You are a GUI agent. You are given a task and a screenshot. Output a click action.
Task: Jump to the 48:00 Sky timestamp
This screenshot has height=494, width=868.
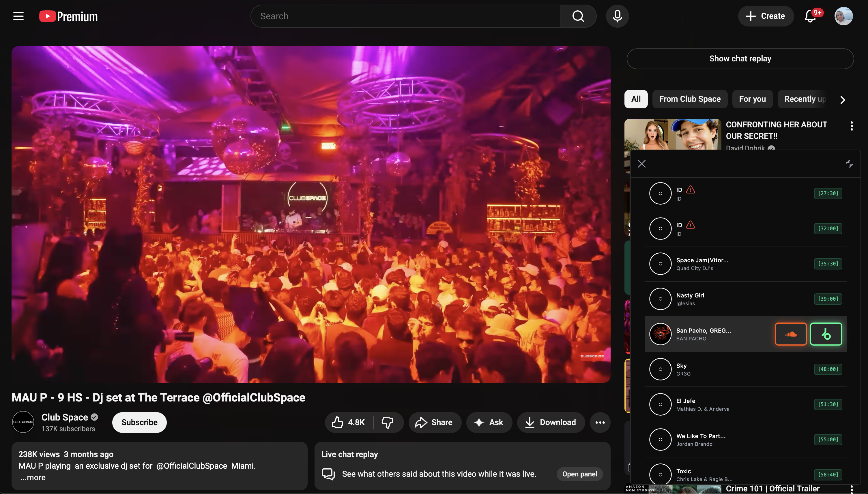828,369
